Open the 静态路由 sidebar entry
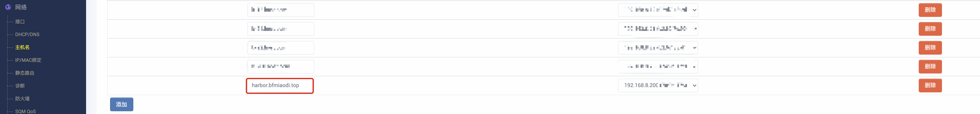Viewport: 980px width, 114px height. coord(25,73)
